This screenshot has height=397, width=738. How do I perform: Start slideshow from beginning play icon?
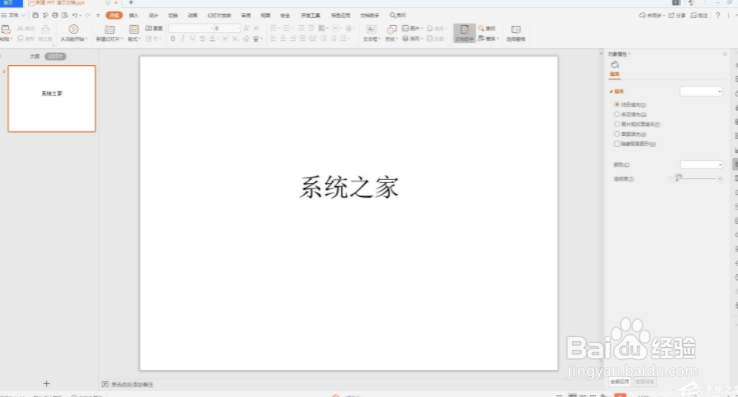[73, 29]
